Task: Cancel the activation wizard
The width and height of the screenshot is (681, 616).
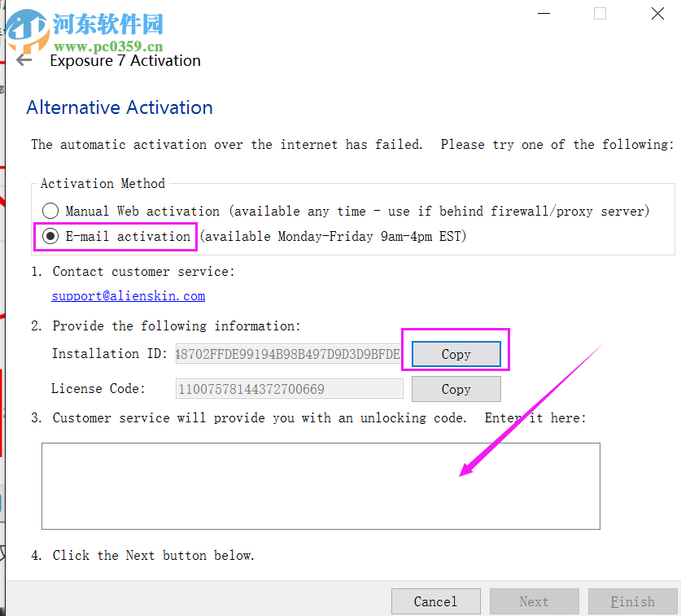Action: (x=435, y=601)
